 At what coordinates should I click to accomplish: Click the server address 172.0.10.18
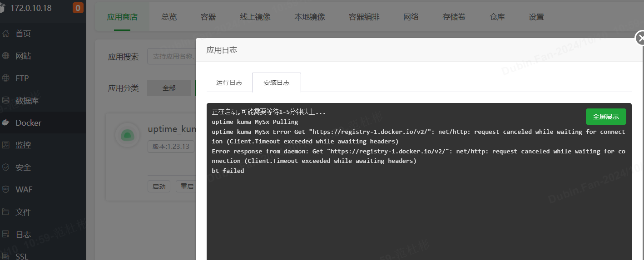point(31,8)
